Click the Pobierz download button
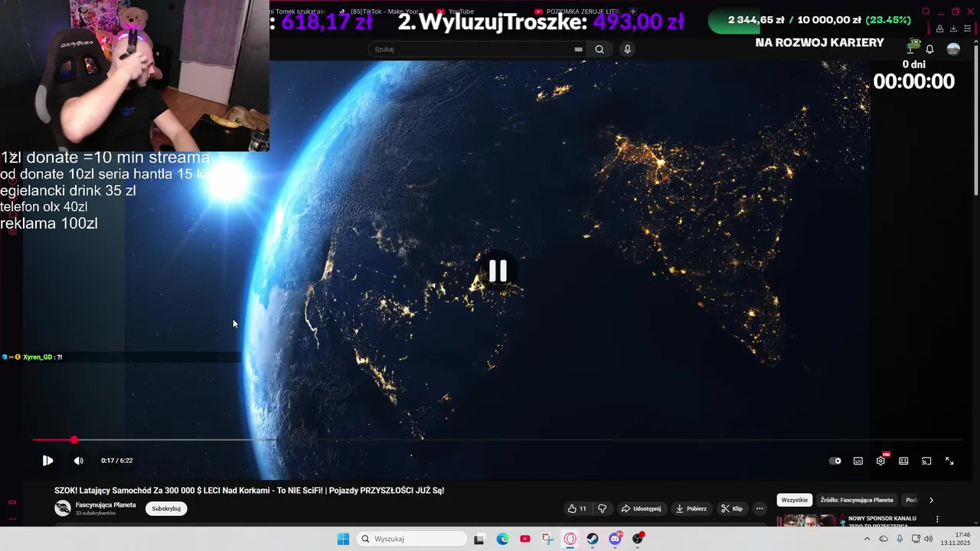Screen dimensions: 980x551 coord(691,508)
